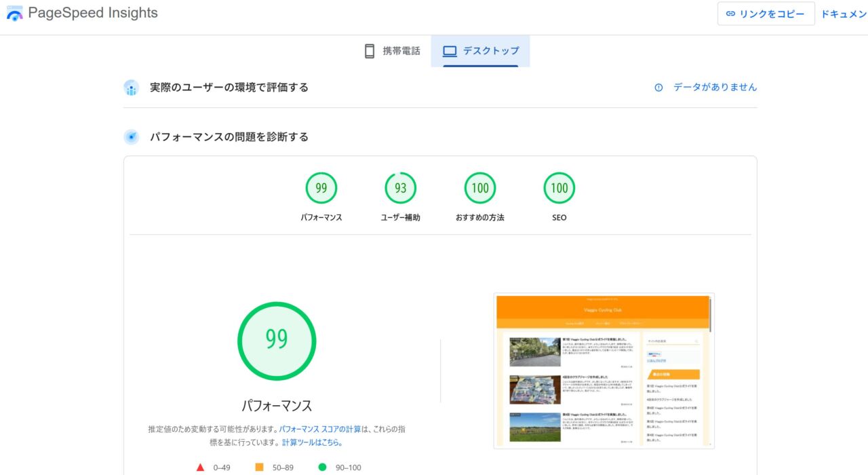Click the orange square 50–89 legend icon
868x475 pixels.
[259, 467]
